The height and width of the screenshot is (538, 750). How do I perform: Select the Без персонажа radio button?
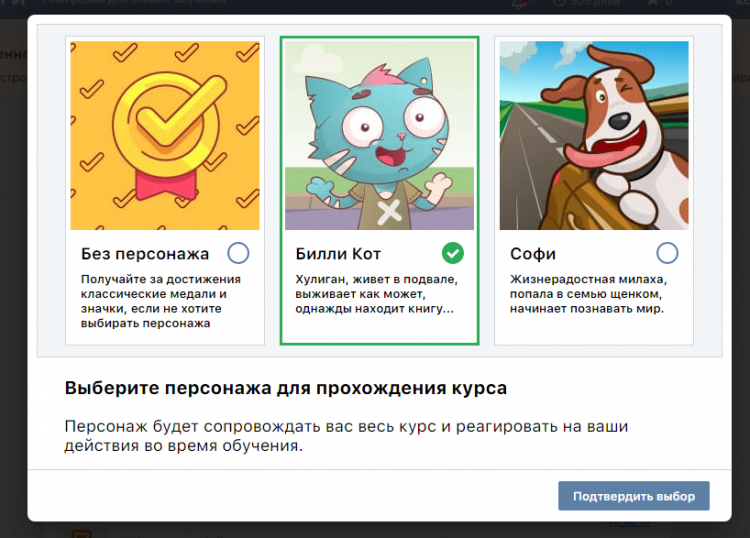(x=239, y=252)
